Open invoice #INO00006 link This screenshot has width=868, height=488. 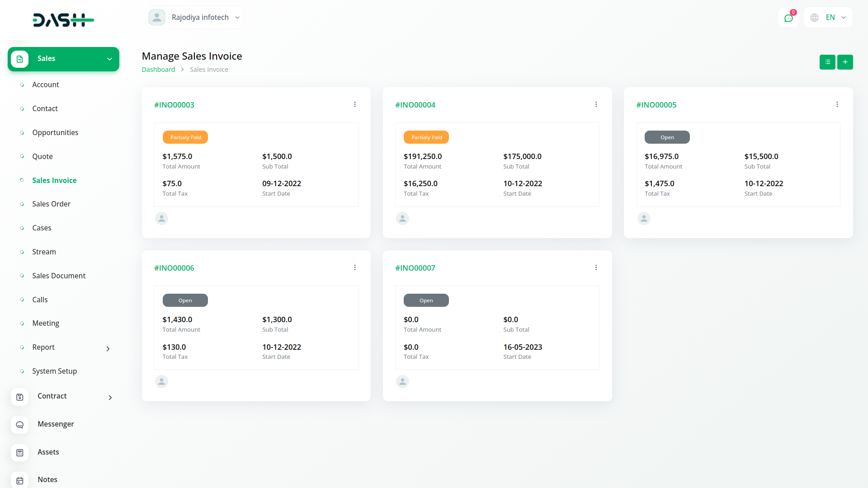pyautogui.click(x=174, y=268)
